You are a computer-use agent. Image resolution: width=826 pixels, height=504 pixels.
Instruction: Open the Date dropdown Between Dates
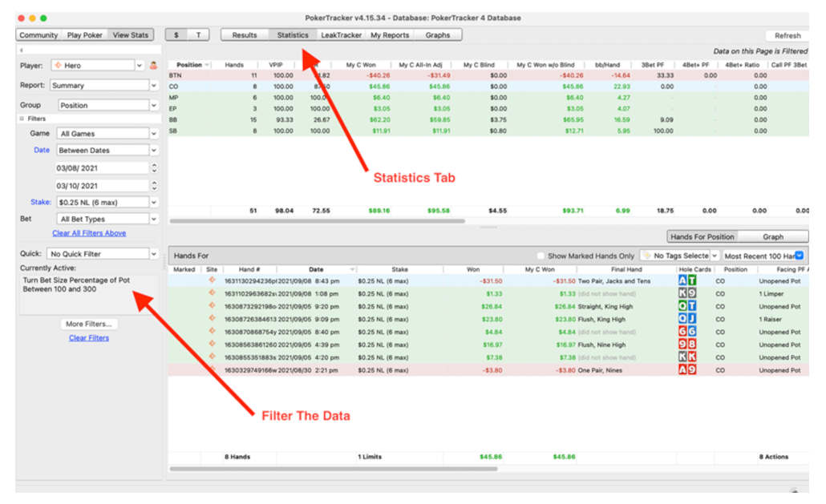107,151
